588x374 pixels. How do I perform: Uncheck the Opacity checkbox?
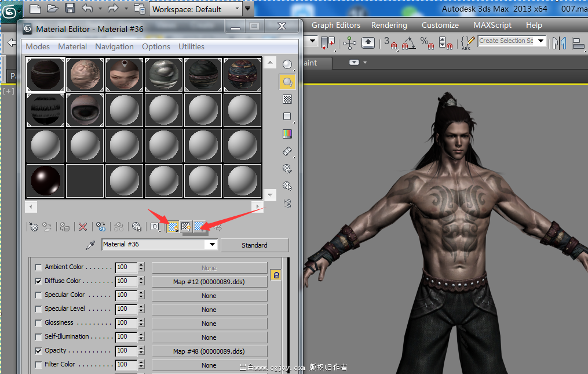click(x=38, y=351)
